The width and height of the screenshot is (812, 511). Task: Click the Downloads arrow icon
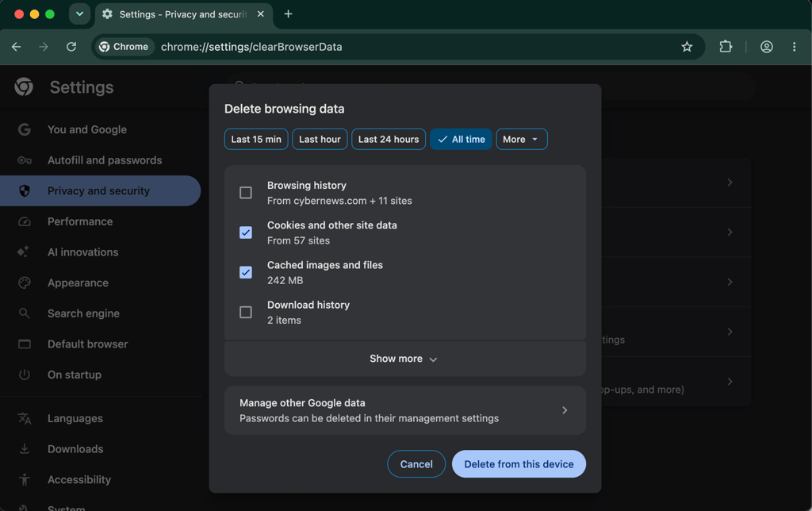pyautogui.click(x=25, y=449)
